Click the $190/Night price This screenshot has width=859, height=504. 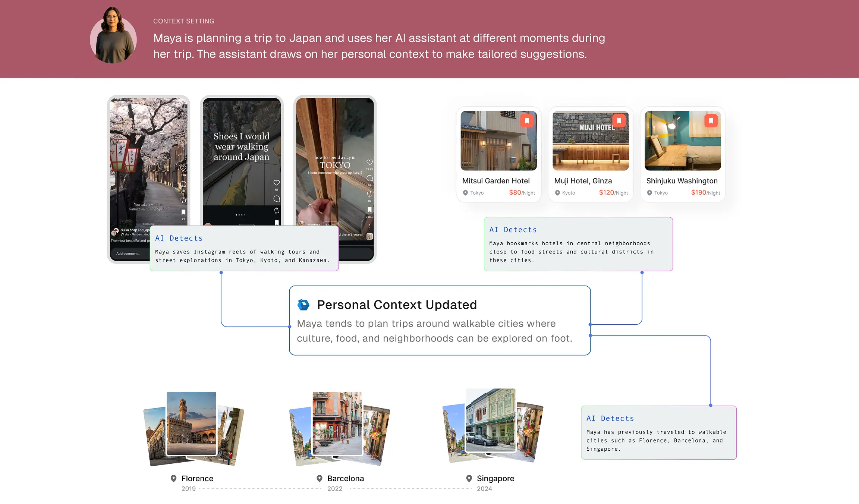point(705,193)
